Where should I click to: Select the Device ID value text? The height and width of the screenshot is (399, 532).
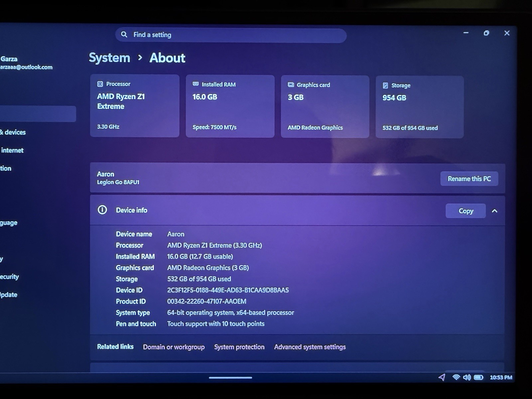tap(228, 290)
